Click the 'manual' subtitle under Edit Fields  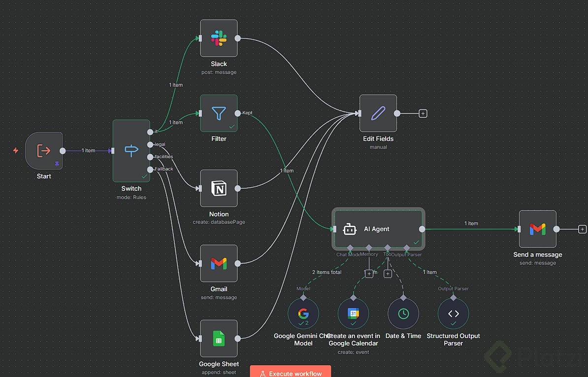pos(378,147)
